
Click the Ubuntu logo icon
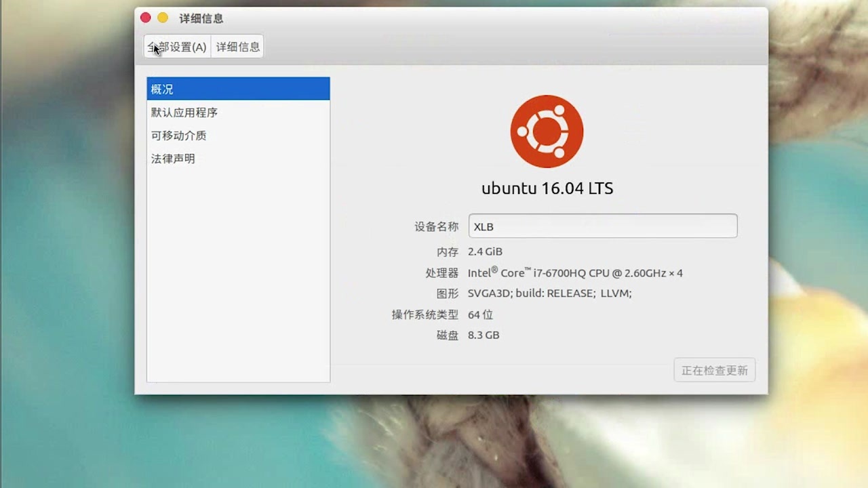547,131
